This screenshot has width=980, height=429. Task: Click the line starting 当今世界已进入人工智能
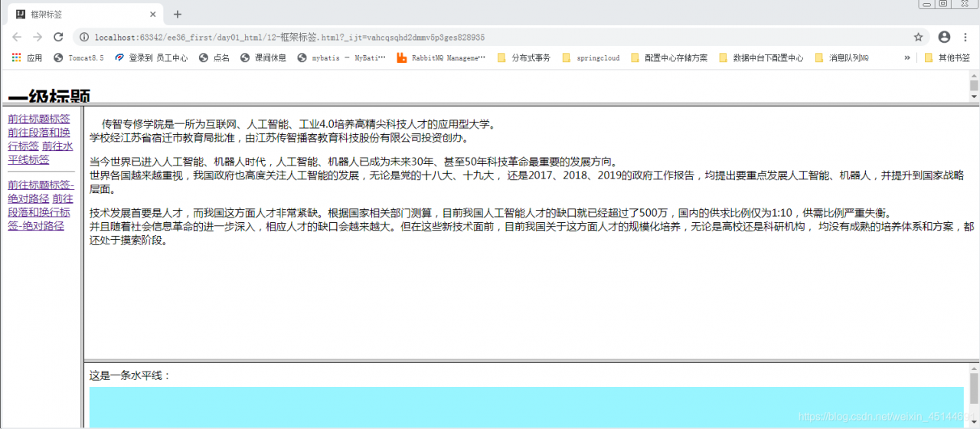353,162
